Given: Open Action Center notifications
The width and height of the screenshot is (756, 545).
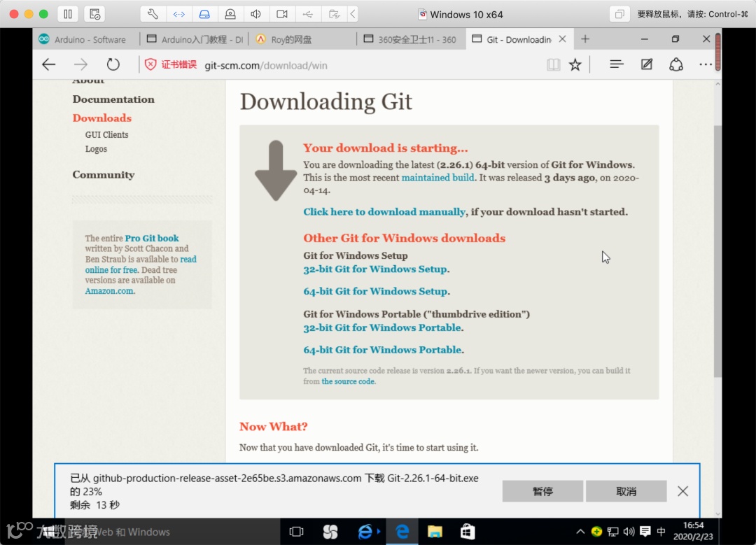Looking at the screenshot, I should click(x=645, y=532).
